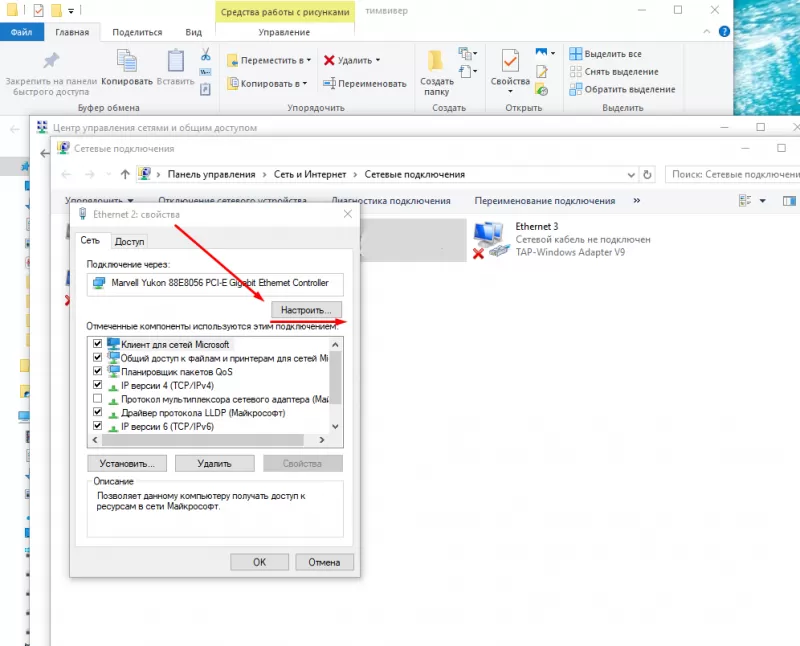Open the Copy to dropdown arrow
Screen dimensions: 800x646
point(305,83)
